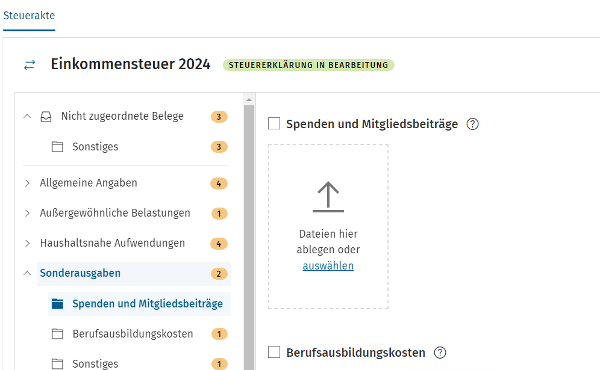Tick the Spenden und Mitgliedsbeiträge checkbox

tap(274, 124)
